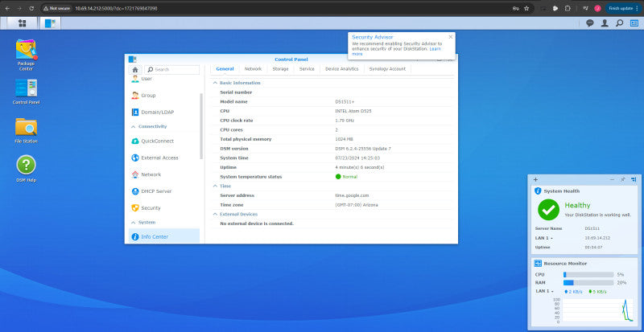Open Resource Monitor widget icon
This screenshot has height=332, width=644.
[538, 263]
